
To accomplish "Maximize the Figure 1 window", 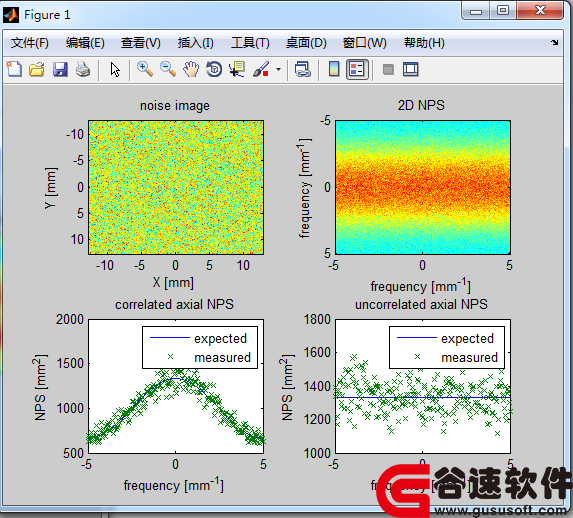I will tap(503, 10).
